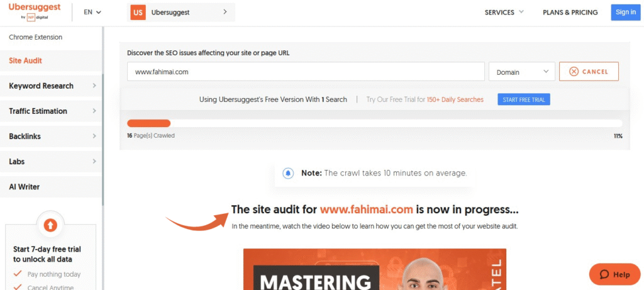Open Traffic Estimation section
Screen dimensions: 644x290
tap(50, 111)
